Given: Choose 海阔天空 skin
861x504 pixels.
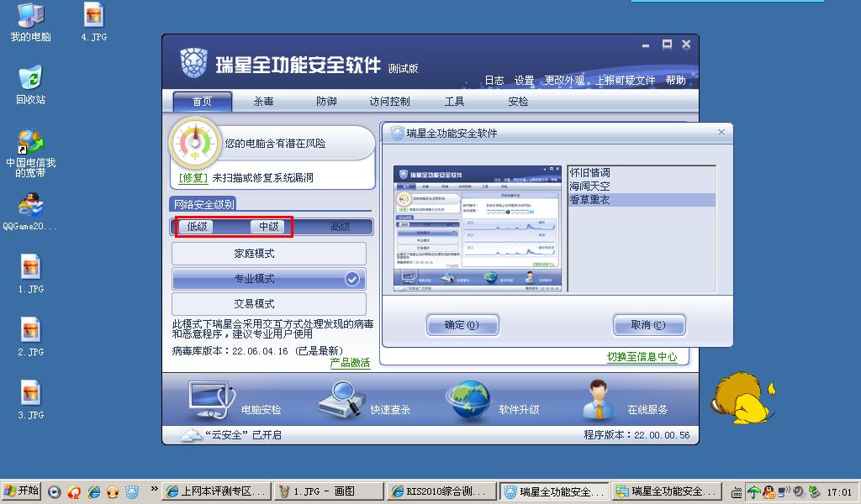Looking at the screenshot, I should tap(642, 186).
